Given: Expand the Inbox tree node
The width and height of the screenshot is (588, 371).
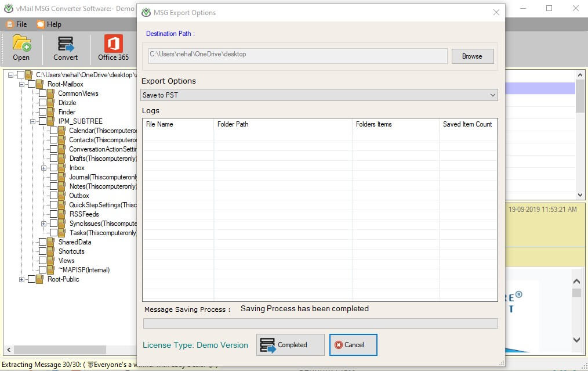Looking at the screenshot, I should (x=44, y=168).
